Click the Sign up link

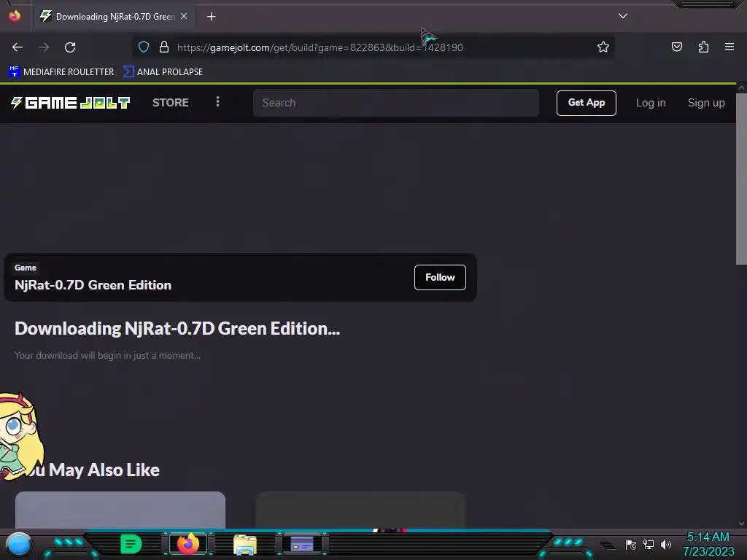[x=706, y=103]
